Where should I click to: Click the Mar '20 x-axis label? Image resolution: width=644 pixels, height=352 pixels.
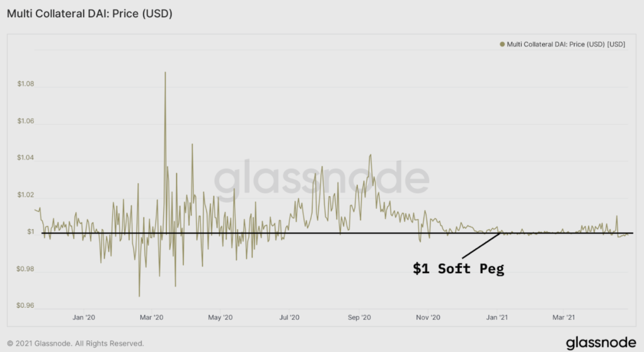point(151,317)
